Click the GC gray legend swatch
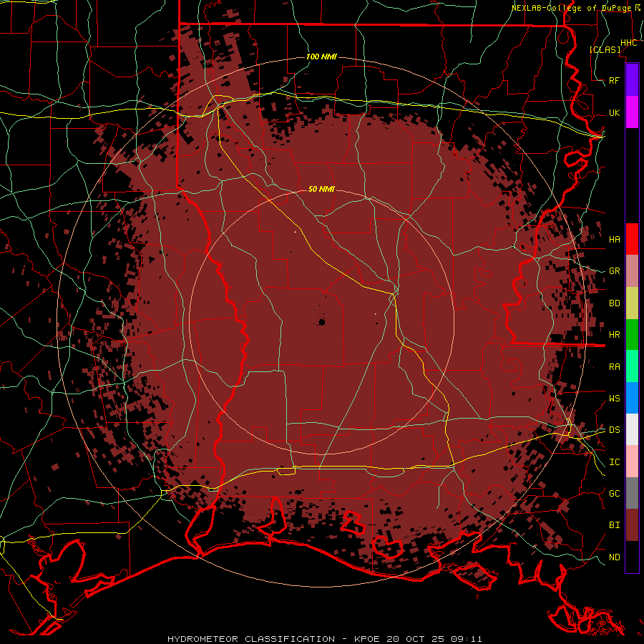This screenshot has height=644, width=644. pyautogui.click(x=632, y=493)
